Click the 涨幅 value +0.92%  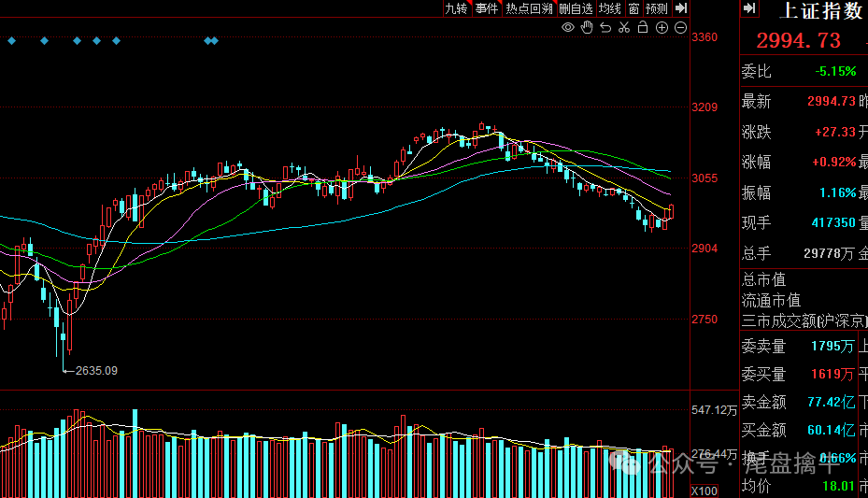click(834, 163)
